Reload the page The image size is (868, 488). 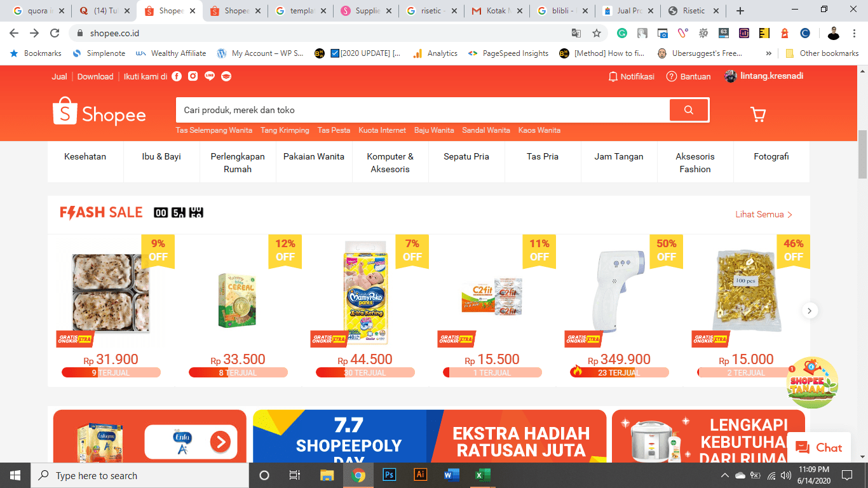[55, 33]
